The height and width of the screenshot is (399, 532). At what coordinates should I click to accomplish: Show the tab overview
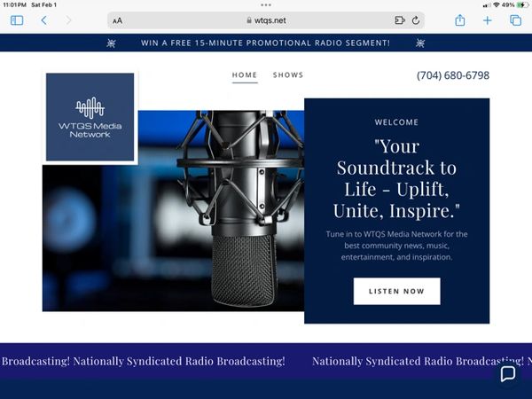(515, 20)
